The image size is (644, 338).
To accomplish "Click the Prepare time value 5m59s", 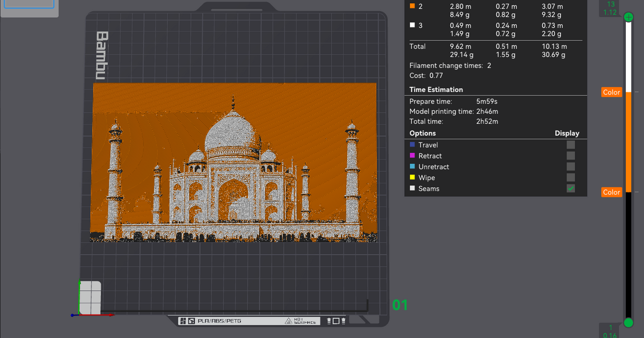I will pos(487,101).
